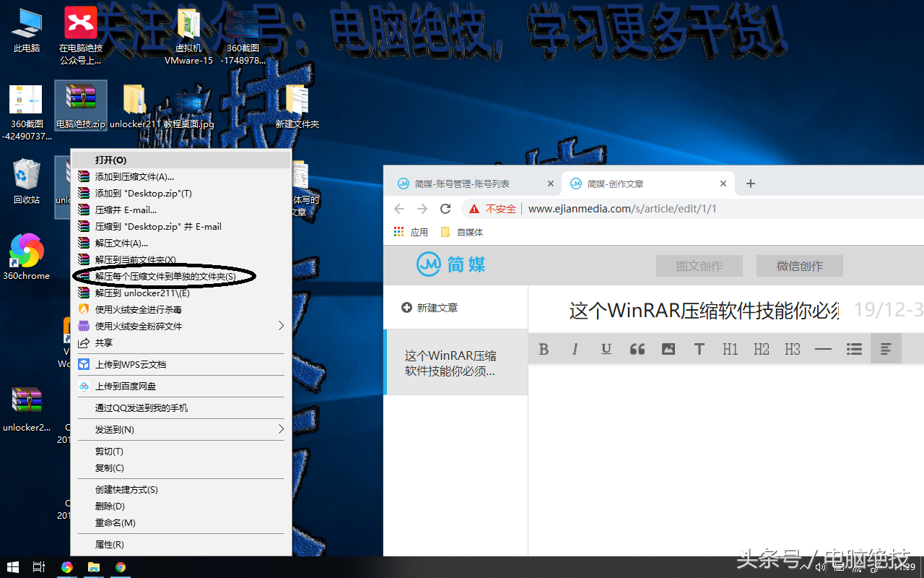Screen dimensions: 924x578
Task: Click the 简媒 logo
Action: click(x=451, y=265)
